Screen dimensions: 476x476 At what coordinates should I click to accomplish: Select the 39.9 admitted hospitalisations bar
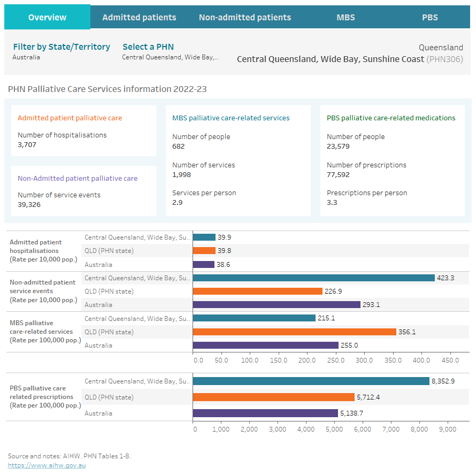pyautogui.click(x=204, y=237)
